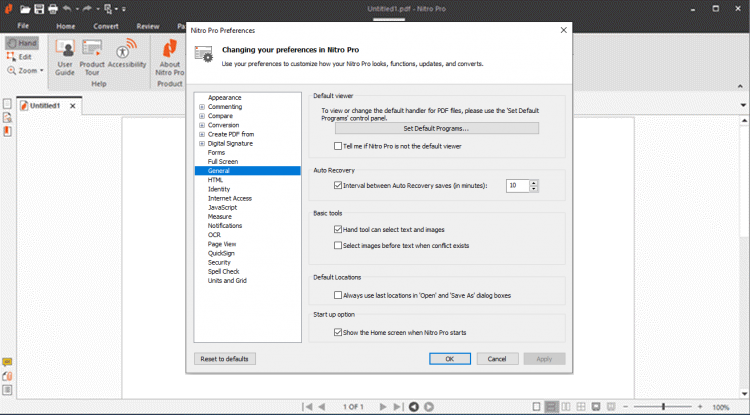
Task: Switch to facing pages view
Action: tap(566, 407)
